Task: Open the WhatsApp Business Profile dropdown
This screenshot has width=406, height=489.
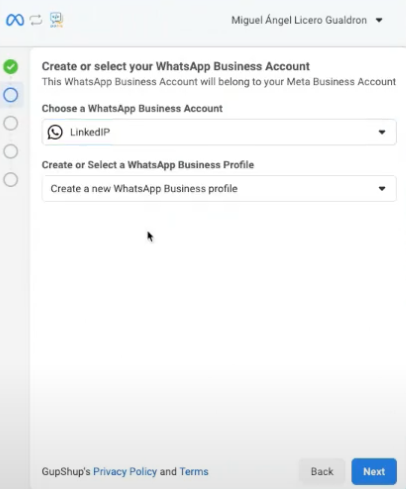Action: click(219, 189)
